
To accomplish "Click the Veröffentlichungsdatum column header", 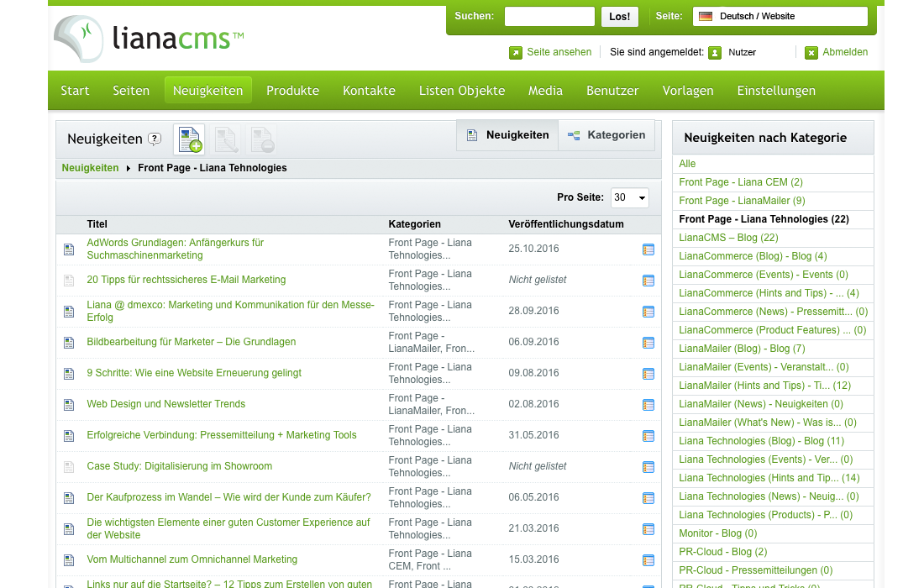I will click(565, 224).
